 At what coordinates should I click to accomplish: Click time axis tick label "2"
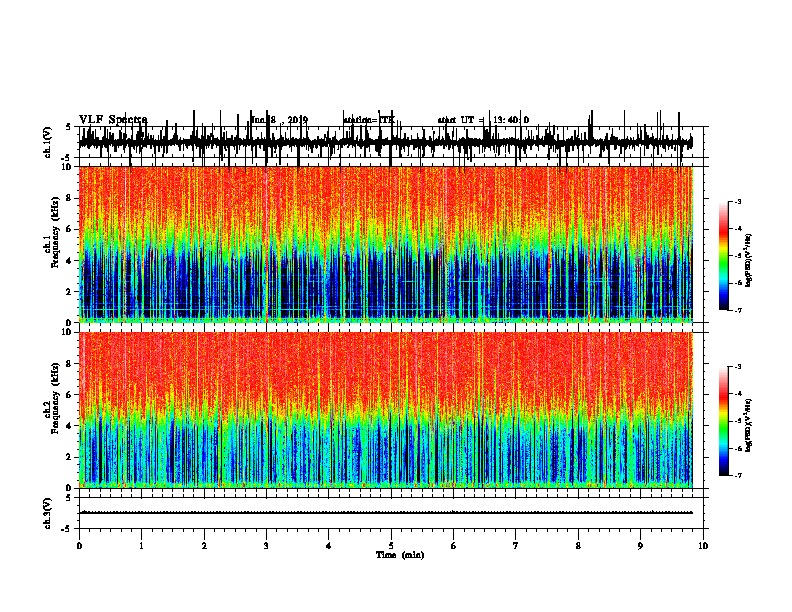pos(204,546)
